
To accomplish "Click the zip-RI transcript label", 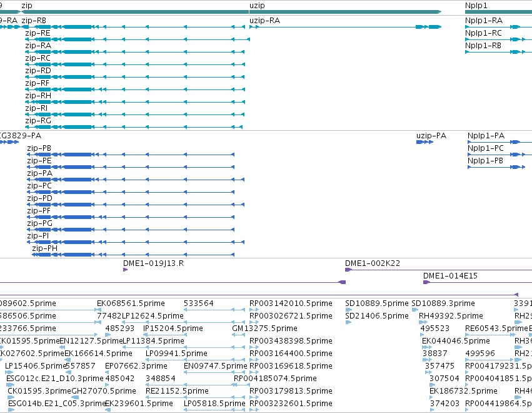I will pyautogui.click(x=36, y=108).
